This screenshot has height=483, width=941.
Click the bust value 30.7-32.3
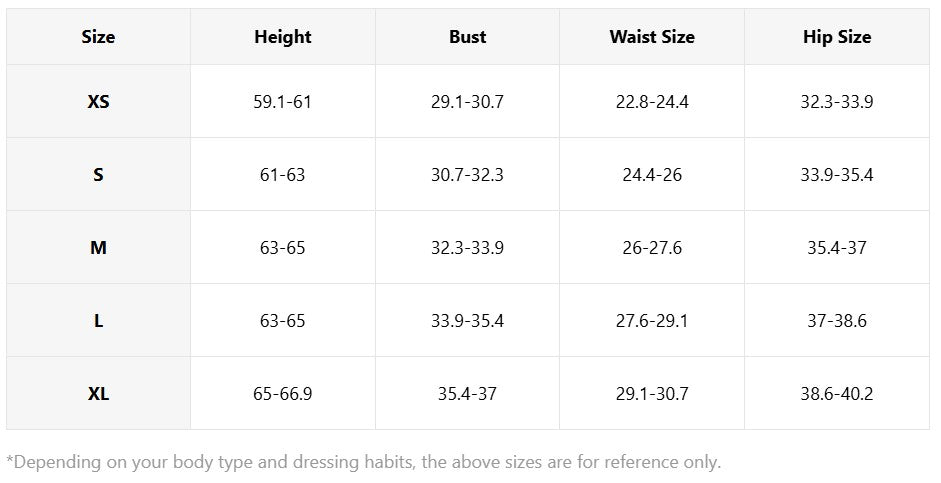pyautogui.click(x=467, y=175)
